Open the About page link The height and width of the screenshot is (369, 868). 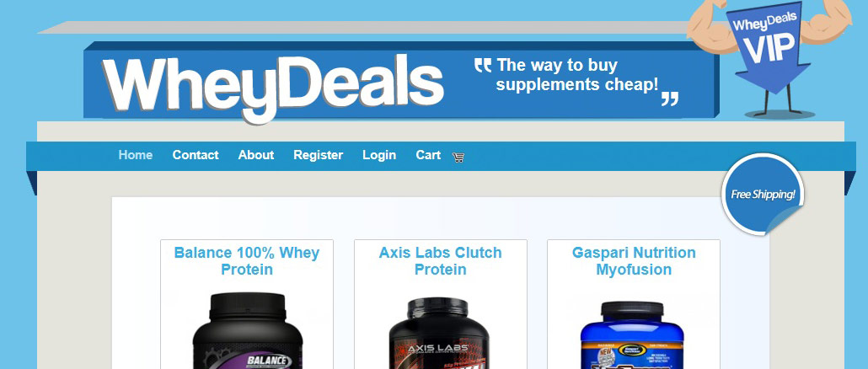click(255, 155)
